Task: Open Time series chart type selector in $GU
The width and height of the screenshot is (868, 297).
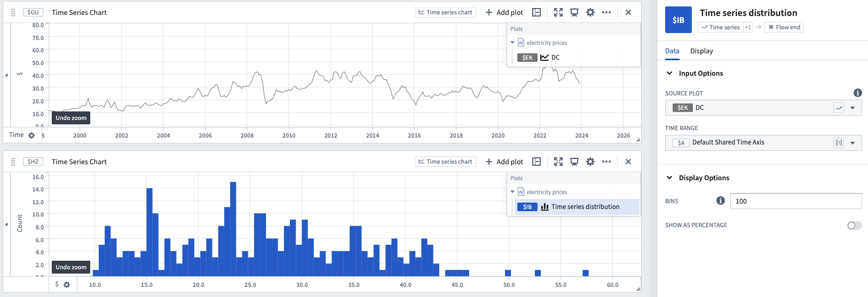Action: click(x=446, y=12)
